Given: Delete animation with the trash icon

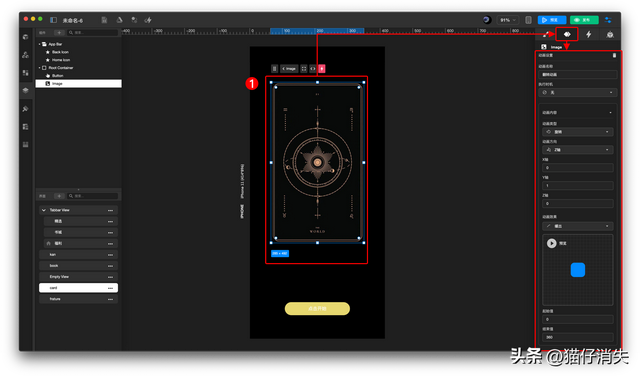Looking at the screenshot, I should click(x=614, y=55).
